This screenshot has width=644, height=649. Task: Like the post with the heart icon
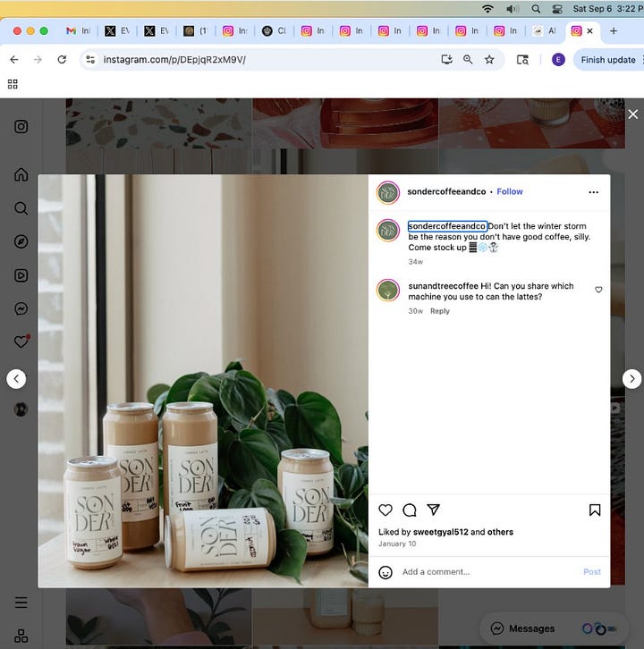pos(386,510)
